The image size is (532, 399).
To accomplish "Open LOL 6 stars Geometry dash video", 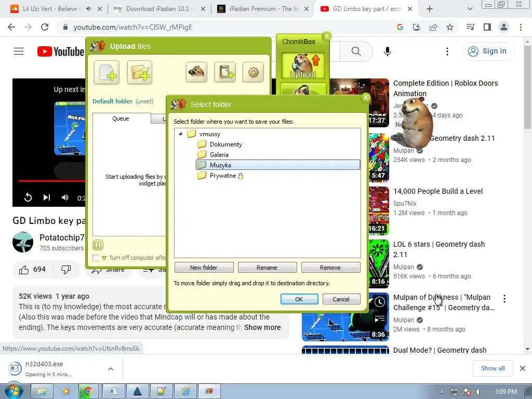I will [x=439, y=249].
